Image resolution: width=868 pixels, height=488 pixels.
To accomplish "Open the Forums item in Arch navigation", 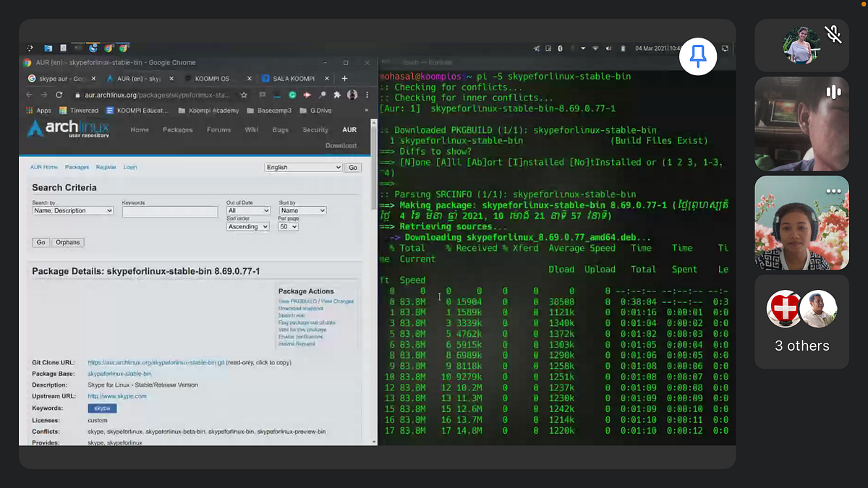I will click(x=218, y=130).
